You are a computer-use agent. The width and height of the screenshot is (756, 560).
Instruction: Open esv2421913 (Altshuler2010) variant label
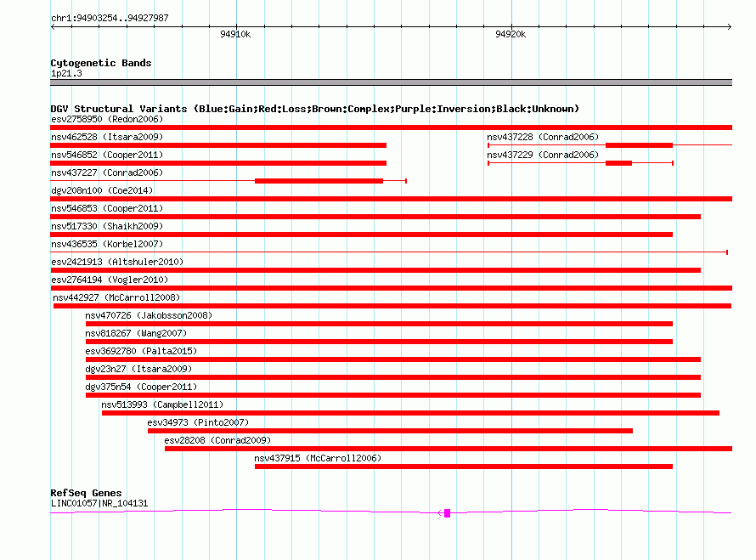point(117,262)
